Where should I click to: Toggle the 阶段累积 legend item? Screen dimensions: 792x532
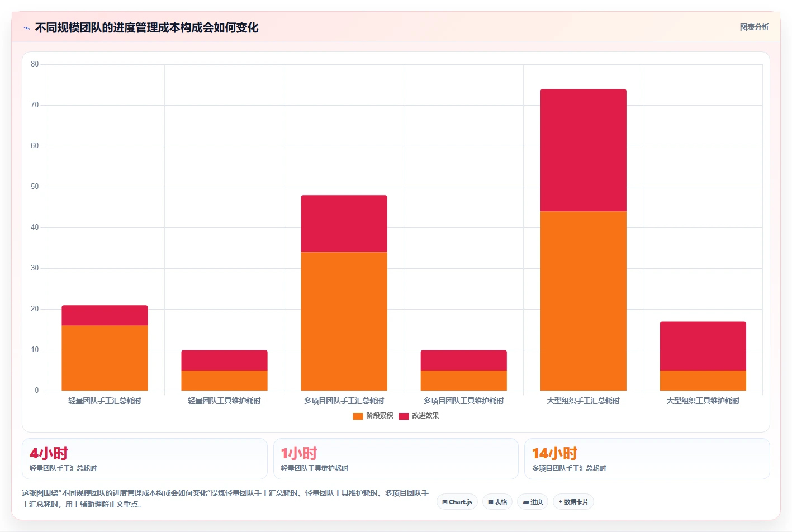pyautogui.click(x=373, y=416)
